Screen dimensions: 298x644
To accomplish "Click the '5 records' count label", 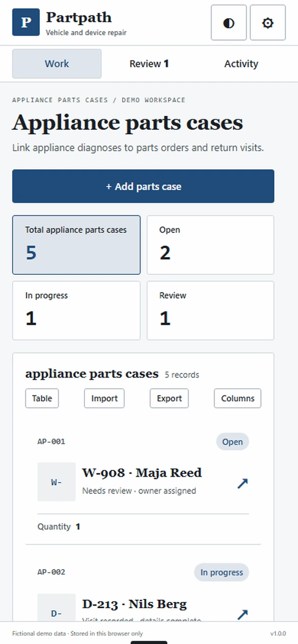I will [x=182, y=375].
